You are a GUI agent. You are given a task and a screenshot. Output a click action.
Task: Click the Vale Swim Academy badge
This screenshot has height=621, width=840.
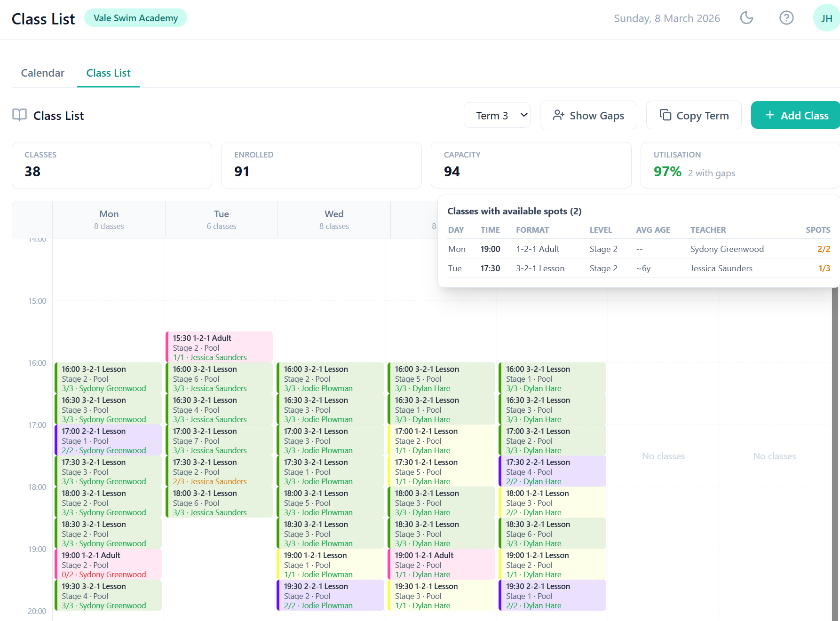coord(135,17)
